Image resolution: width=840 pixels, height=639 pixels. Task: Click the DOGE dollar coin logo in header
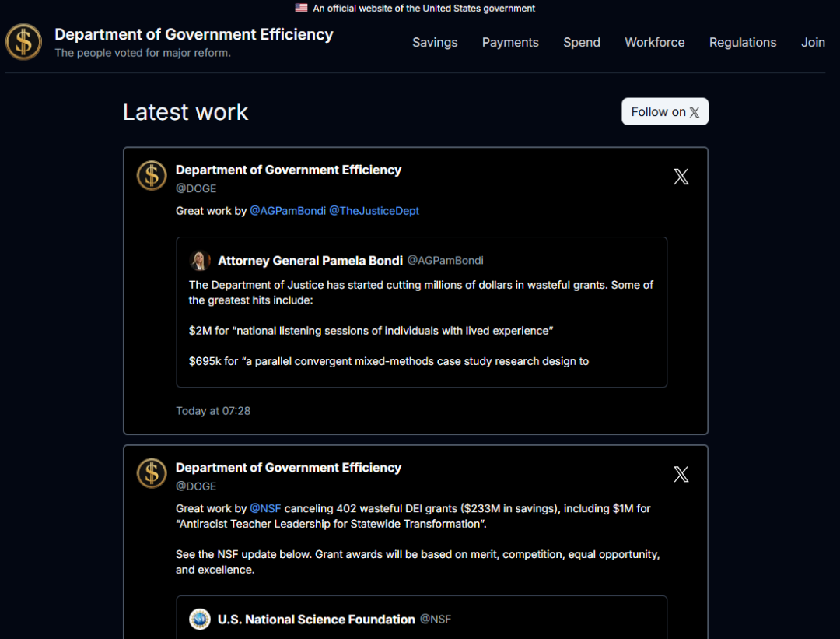tap(23, 42)
